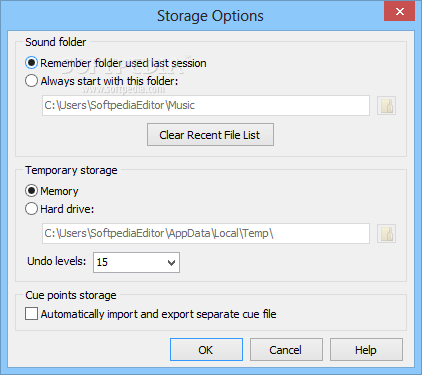
Task: Click the sound folder path field
Action: [x=206, y=106]
